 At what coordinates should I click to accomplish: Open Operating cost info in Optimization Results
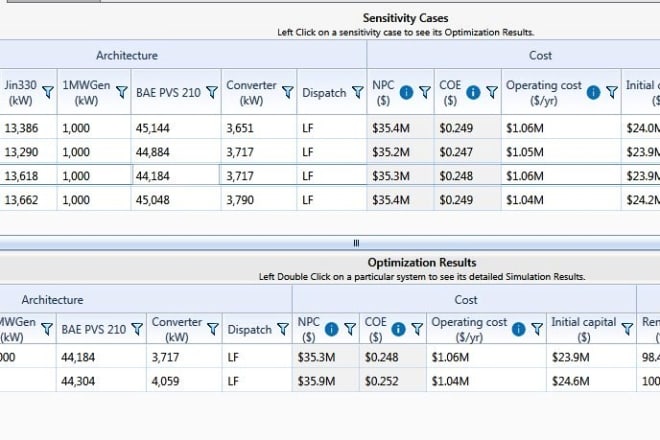(518, 329)
